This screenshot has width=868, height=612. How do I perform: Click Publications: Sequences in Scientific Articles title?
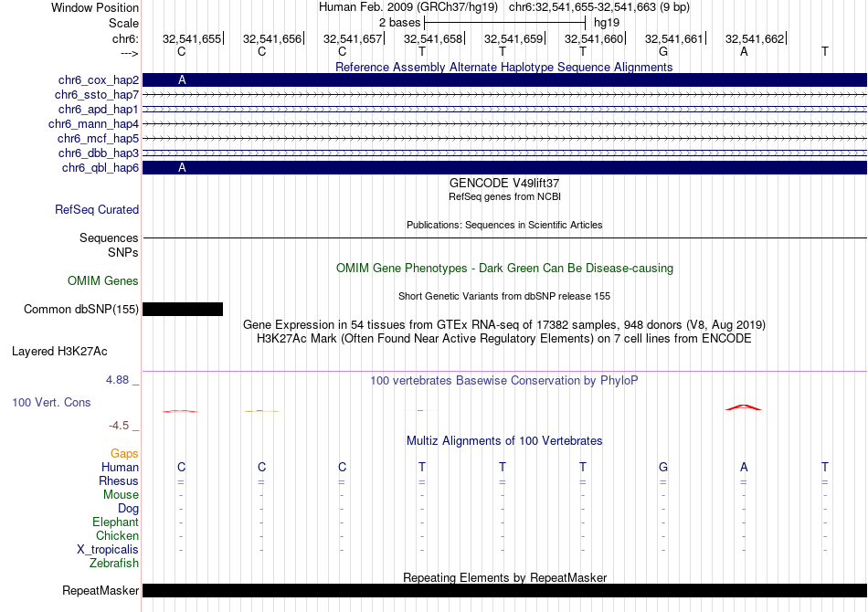click(x=504, y=225)
